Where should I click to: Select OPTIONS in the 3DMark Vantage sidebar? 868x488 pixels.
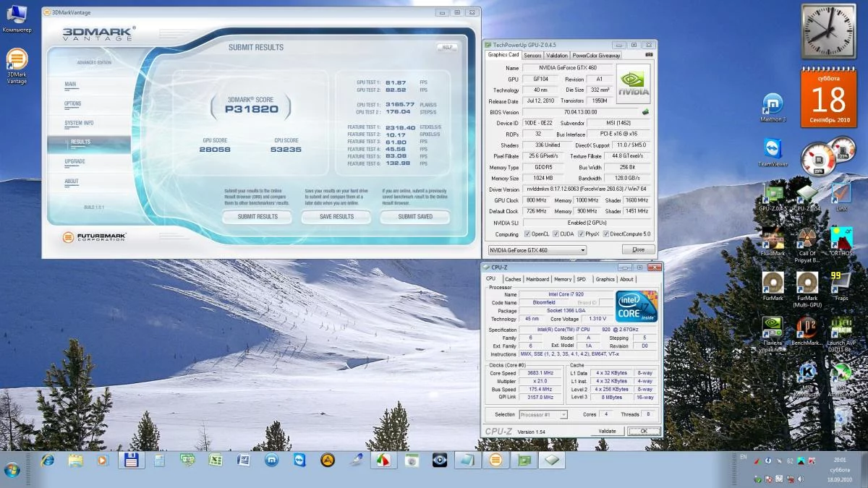click(x=72, y=103)
